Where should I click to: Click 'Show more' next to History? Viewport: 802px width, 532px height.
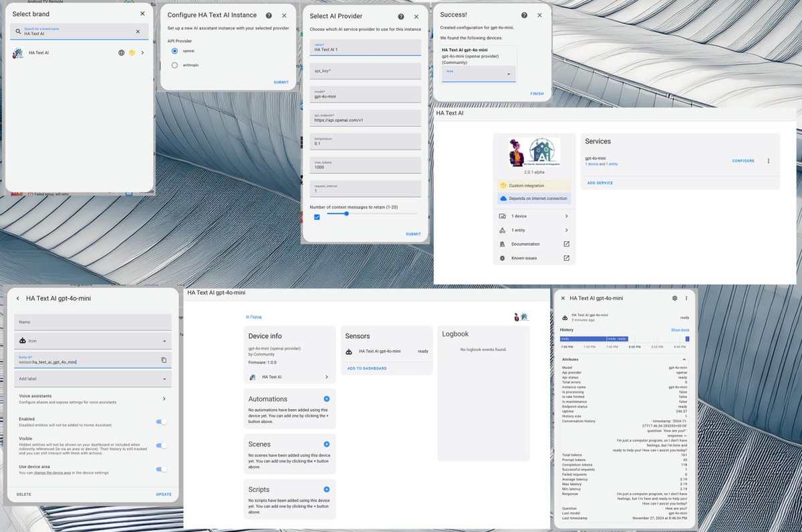(x=680, y=329)
